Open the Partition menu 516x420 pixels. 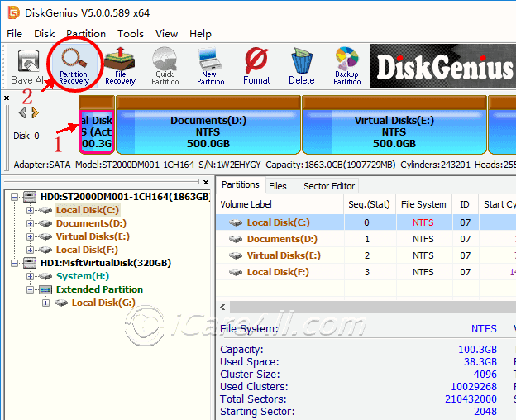(86, 34)
